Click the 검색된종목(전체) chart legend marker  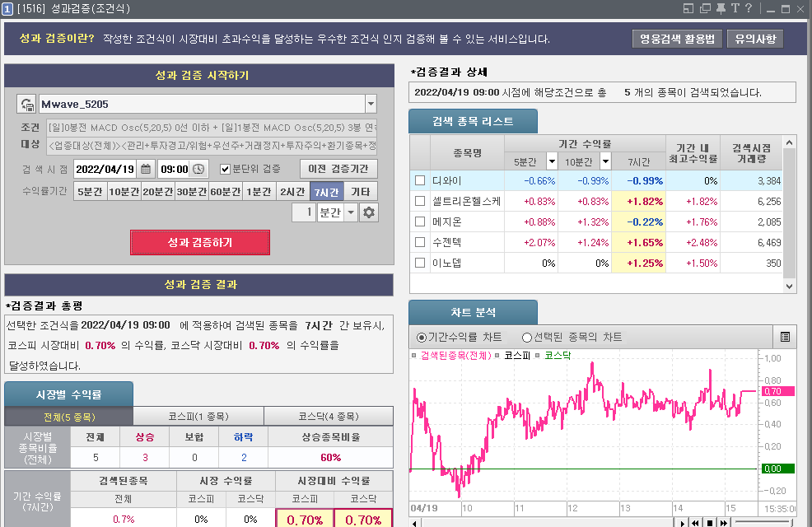point(413,356)
